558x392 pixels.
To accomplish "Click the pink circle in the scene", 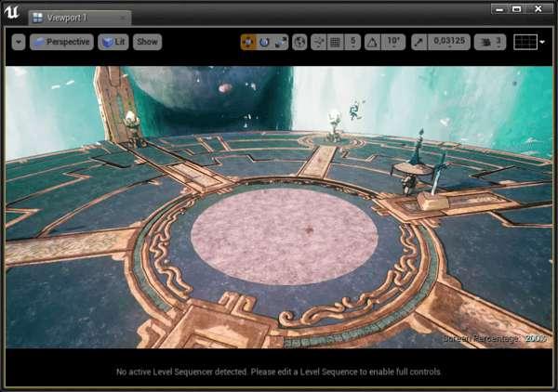I will point(284,236).
